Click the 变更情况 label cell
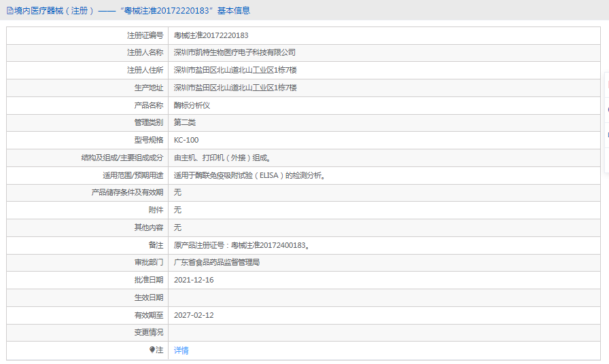Viewport: 609px width, 364px height. point(88,333)
